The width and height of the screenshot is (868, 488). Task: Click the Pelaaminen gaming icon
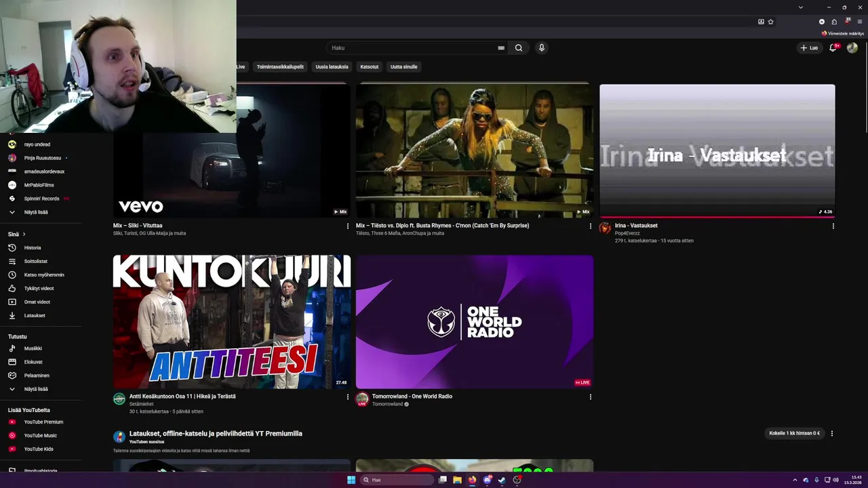pyautogui.click(x=12, y=375)
